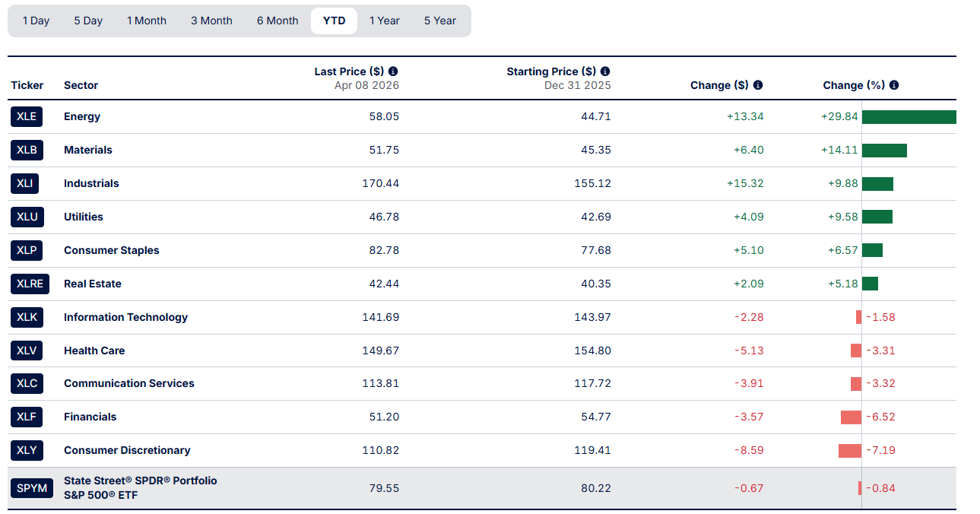Click the Ticker column header
This screenshot has height=514, width=980.
(27, 85)
